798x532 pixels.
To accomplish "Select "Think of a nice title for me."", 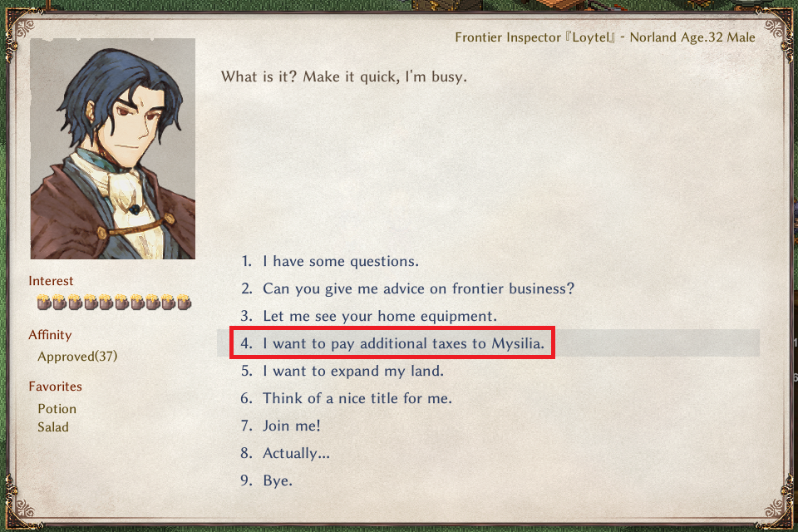I will pos(346,399).
